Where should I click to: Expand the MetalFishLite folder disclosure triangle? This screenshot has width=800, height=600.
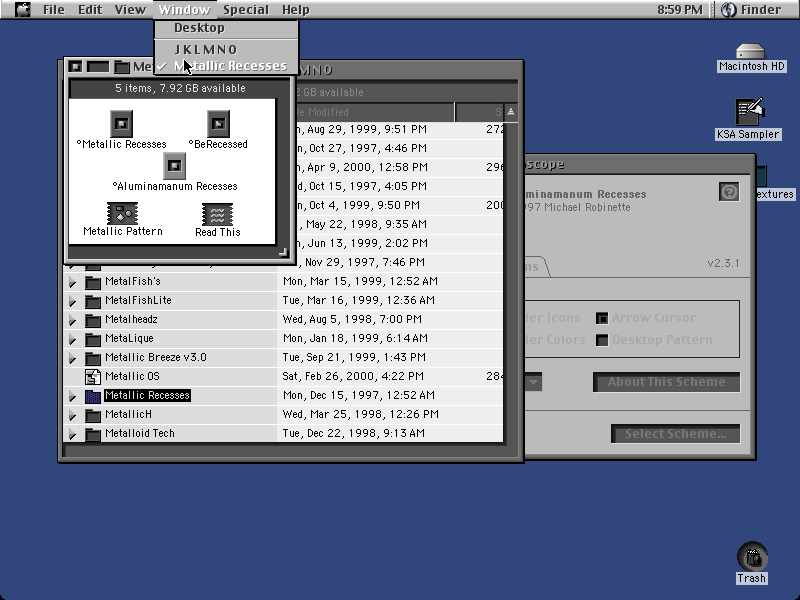click(72, 301)
